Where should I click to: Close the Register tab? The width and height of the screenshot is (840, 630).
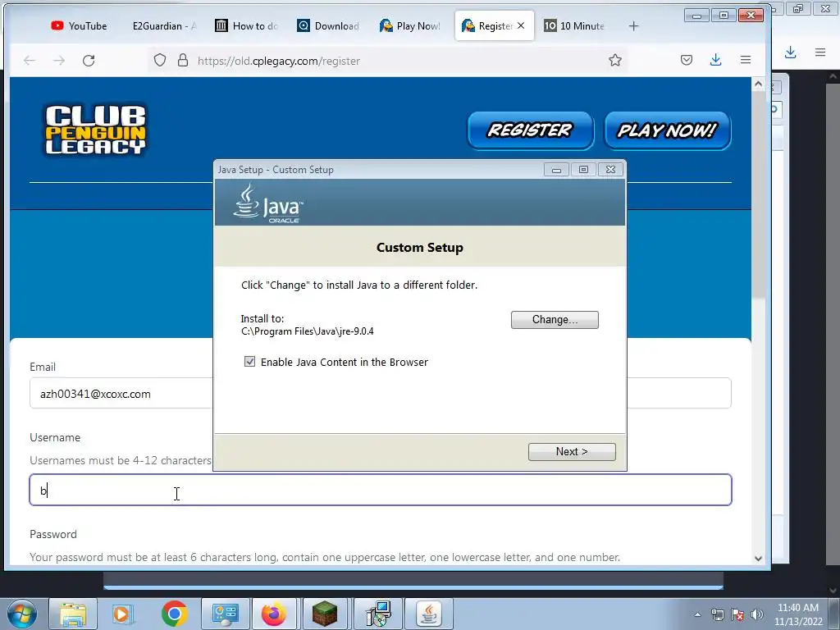pyautogui.click(x=521, y=25)
